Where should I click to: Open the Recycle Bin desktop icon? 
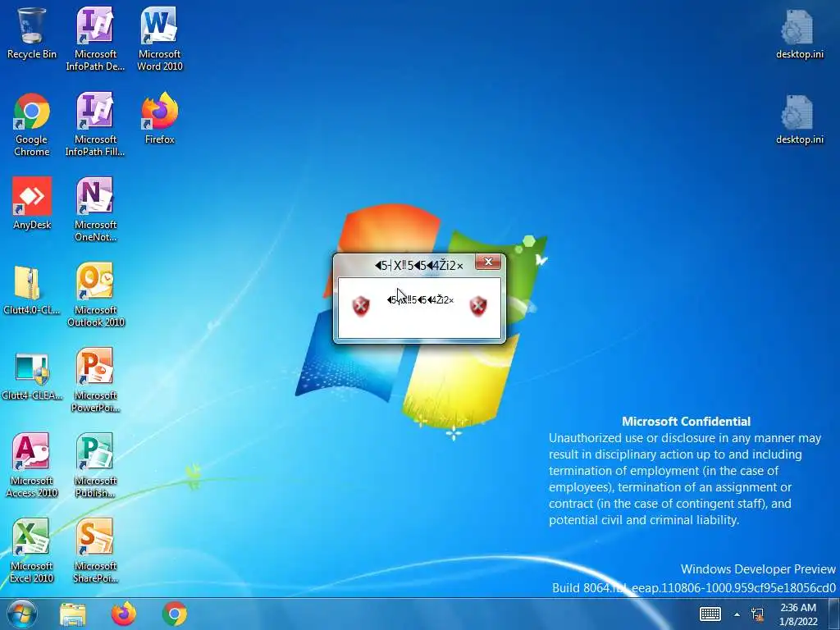click(x=32, y=34)
